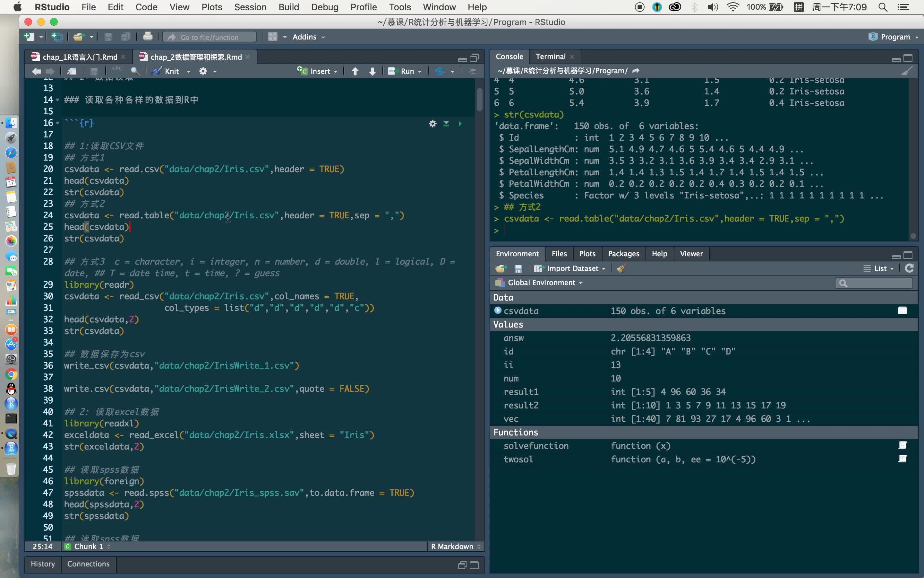The height and width of the screenshot is (578, 924).
Task: Click the Publish document icon
Action: click(x=440, y=71)
